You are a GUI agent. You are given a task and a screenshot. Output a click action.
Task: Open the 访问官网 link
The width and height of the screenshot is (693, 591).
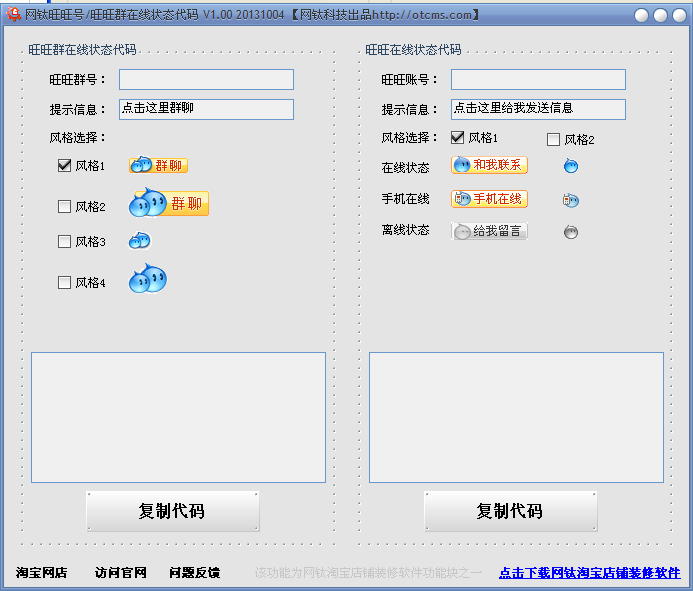(x=121, y=572)
